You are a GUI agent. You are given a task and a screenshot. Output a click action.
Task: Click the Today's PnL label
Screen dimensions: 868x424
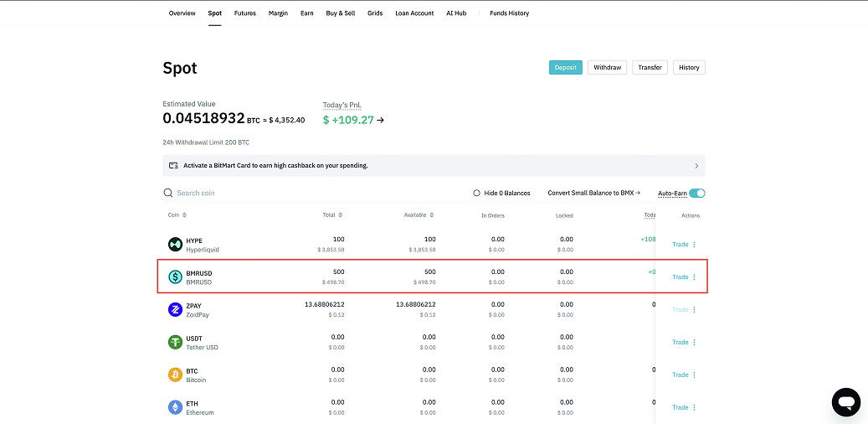(x=342, y=106)
